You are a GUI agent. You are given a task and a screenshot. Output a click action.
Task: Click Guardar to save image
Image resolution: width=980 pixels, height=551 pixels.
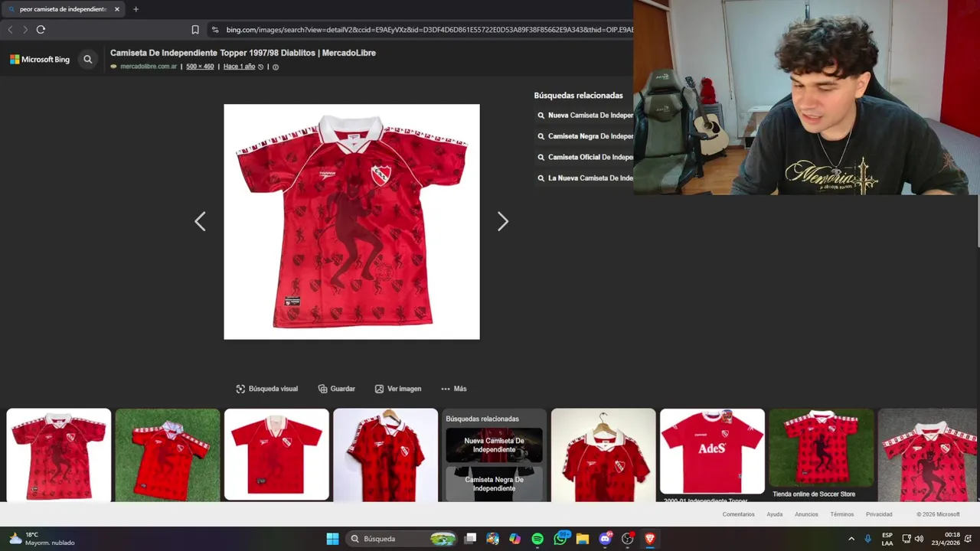(337, 389)
